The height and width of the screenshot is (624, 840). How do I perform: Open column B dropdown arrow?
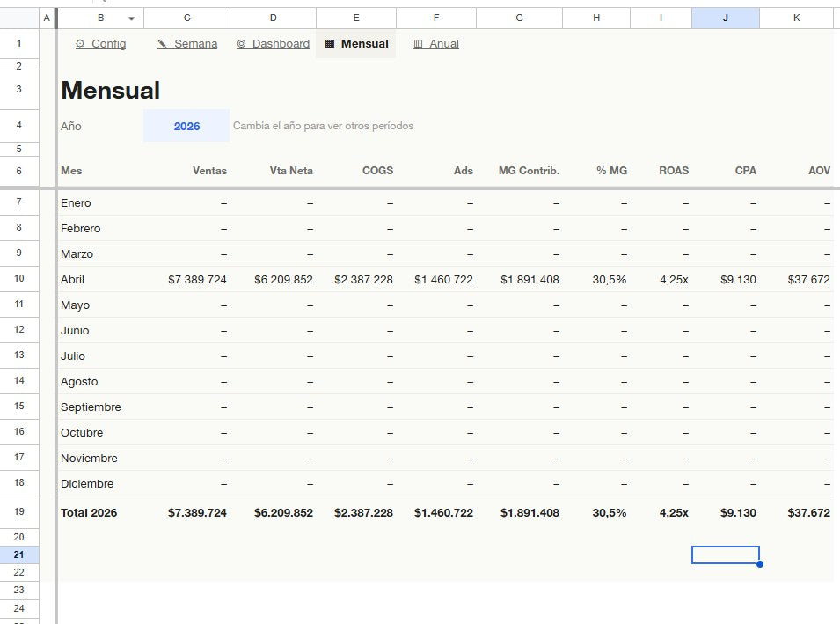click(x=131, y=18)
